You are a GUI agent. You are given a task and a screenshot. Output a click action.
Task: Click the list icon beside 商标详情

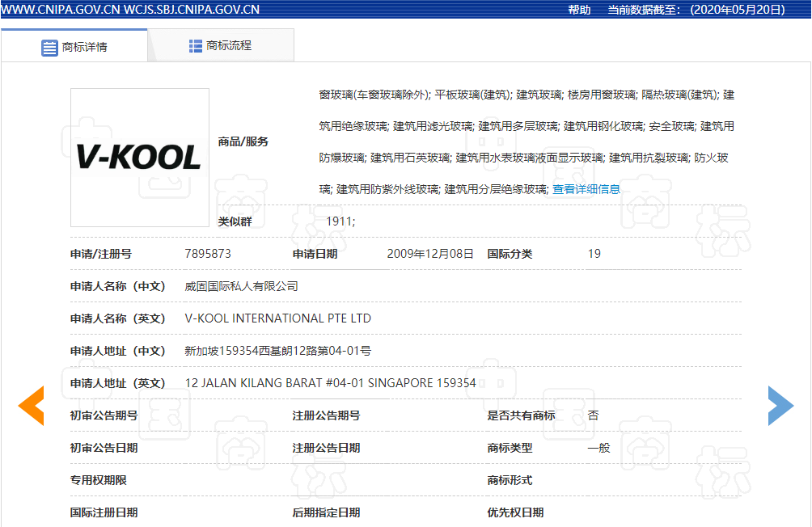(49, 47)
